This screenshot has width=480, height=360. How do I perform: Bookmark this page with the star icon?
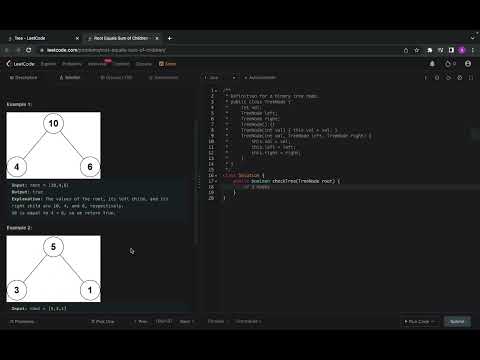point(417,50)
